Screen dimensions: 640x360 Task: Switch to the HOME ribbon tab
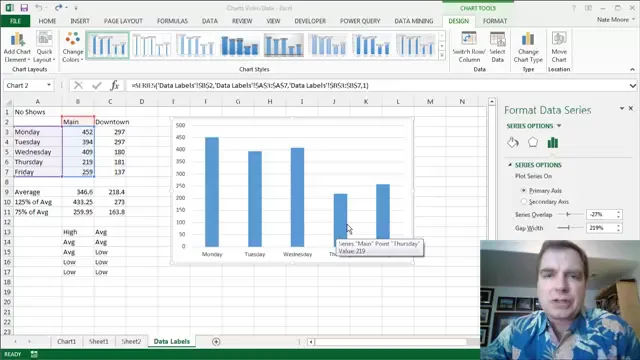pos(47,21)
